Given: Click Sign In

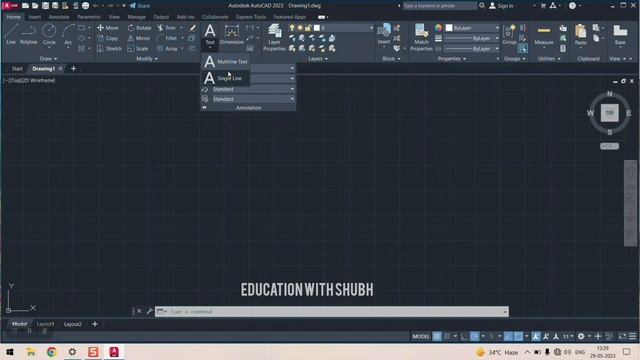Looking at the screenshot, I should click(x=501, y=6).
